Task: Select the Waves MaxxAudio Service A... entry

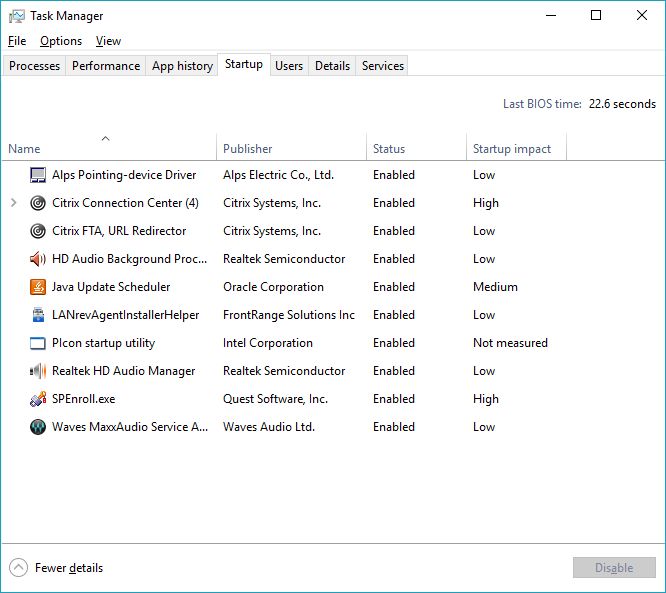Action: 130,427
